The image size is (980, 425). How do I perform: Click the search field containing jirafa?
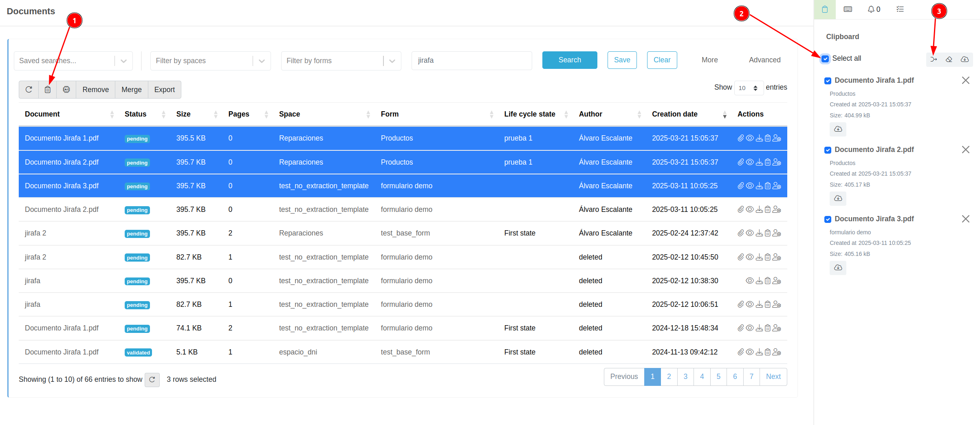coord(471,60)
